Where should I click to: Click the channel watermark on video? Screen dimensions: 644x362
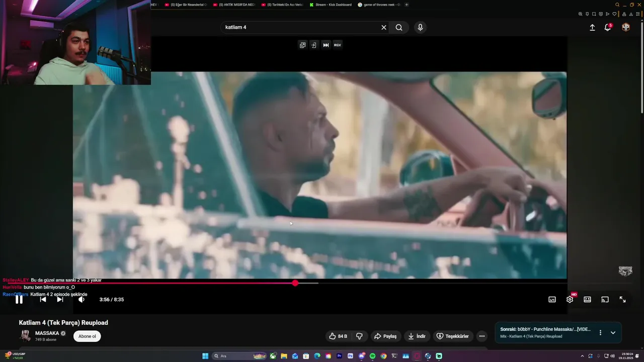[625, 271]
